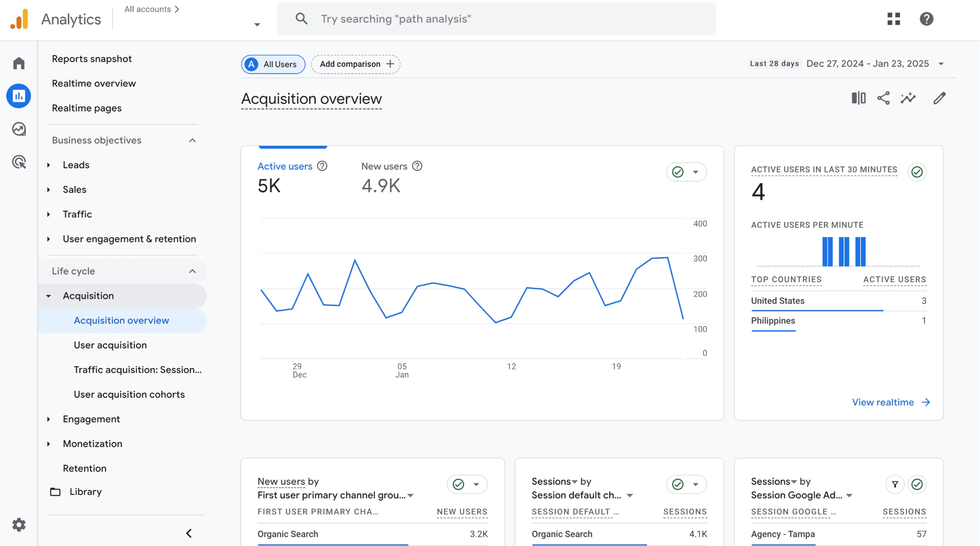Click Sessions metric selector on Session default card

click(x=554, y=481)
